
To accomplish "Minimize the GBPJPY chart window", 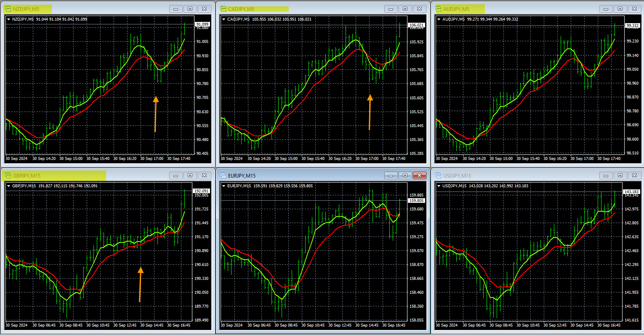I will pos(176,175).
